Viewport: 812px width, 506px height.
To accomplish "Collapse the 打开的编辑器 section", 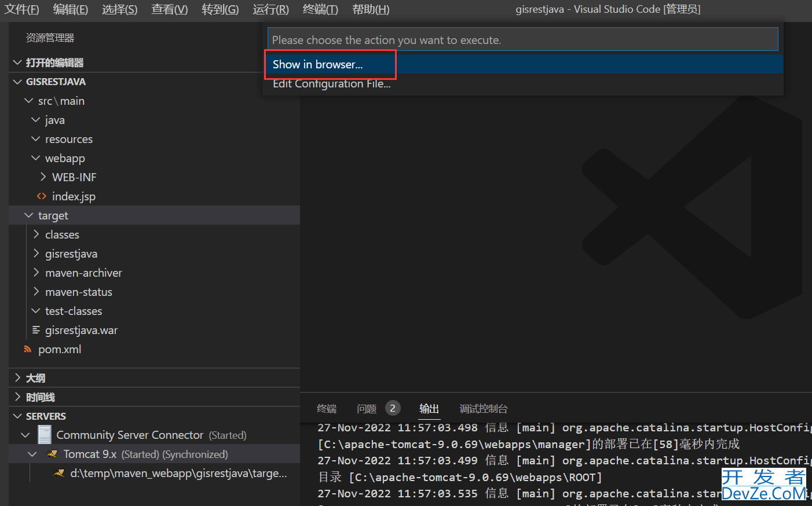I will click(17, 63).
